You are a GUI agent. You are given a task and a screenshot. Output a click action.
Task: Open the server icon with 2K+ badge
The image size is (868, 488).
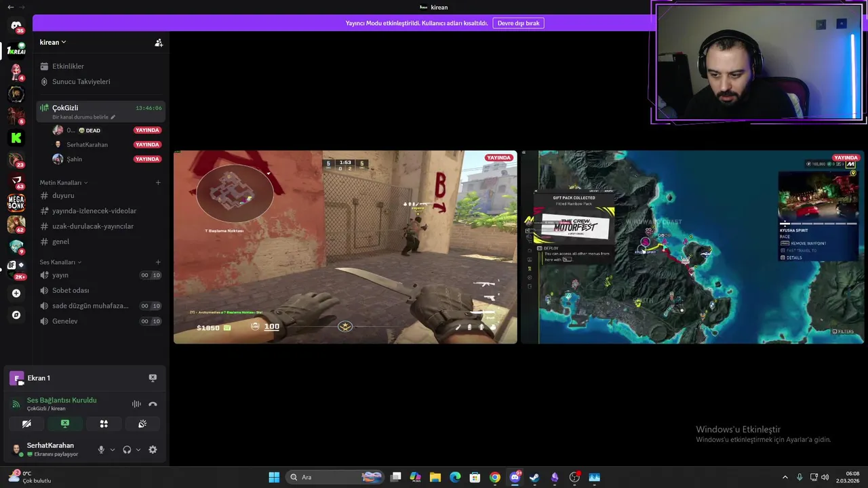[x=16, y=268]
